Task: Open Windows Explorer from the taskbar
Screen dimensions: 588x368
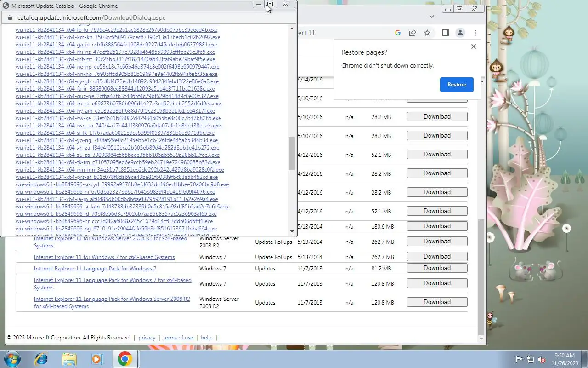Action: (69, 359)
